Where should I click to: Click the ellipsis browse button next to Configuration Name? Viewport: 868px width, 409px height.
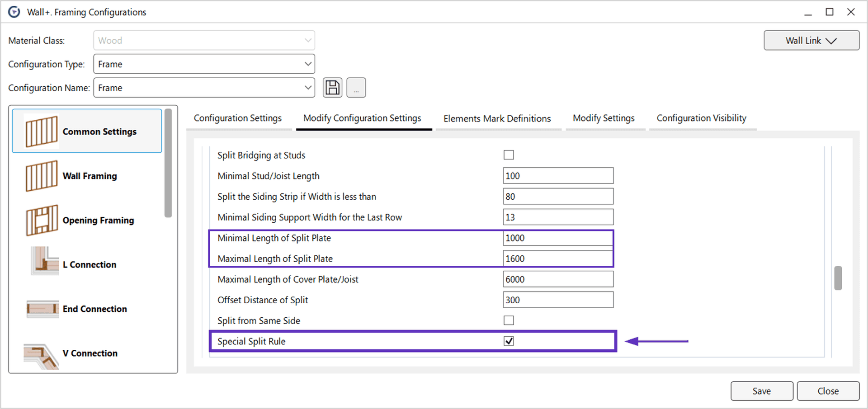coord(356,88)
